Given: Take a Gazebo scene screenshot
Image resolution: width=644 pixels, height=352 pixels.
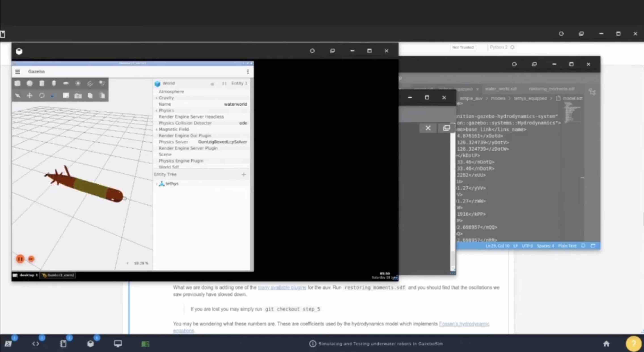Looking at the screenshot, I should (x=78, y=96).
